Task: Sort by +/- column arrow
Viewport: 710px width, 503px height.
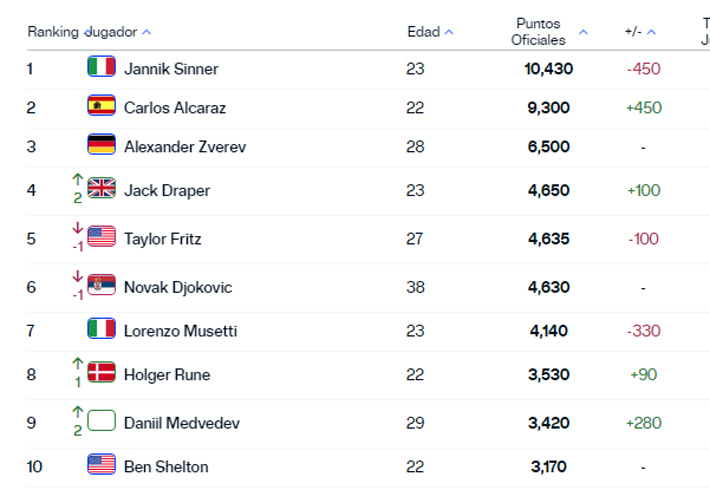Action: coord(652,32)
